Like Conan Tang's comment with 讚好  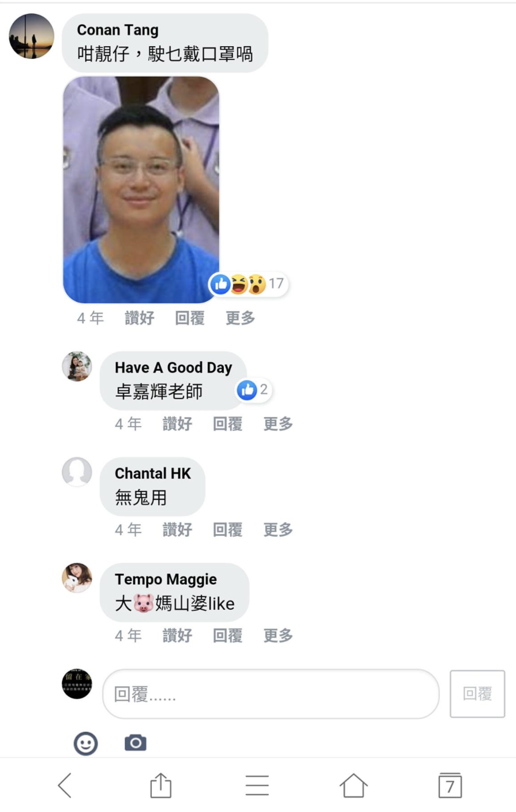click(140, 318)
